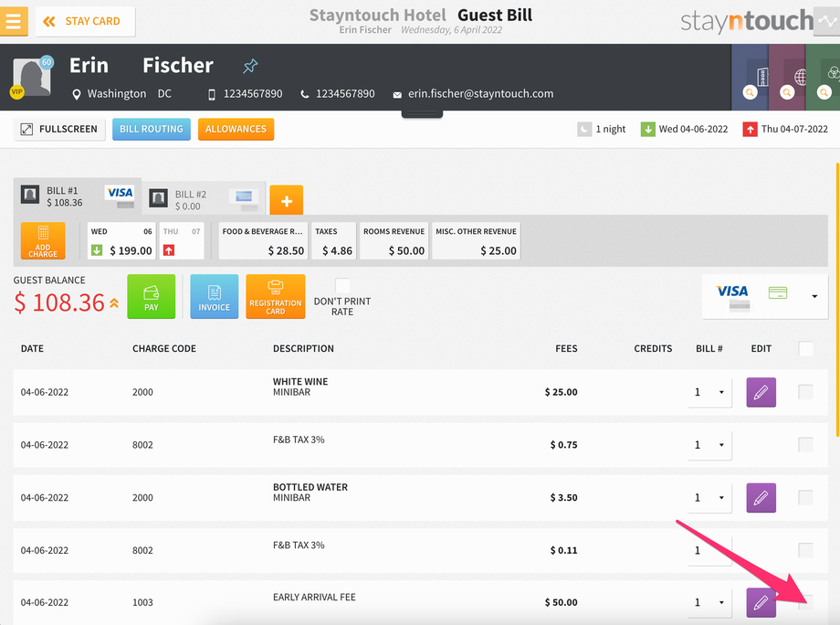Click the vertical scrollbar on the right
840x625 pixels.
[837, 301]
